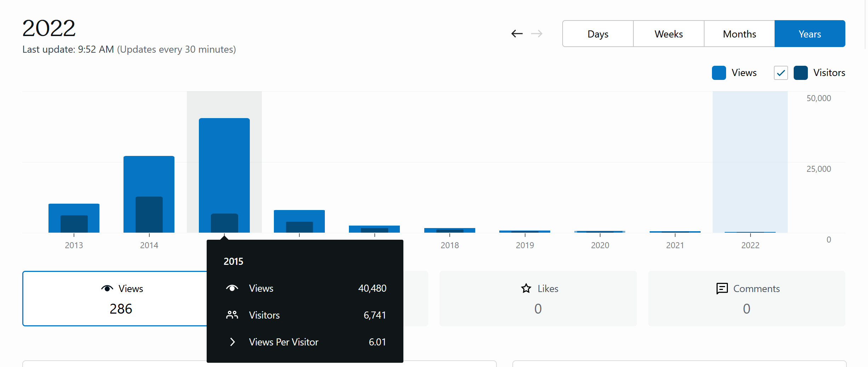Screen dimensions: 868x367
Task: Click the grayed right arrow for next period
Action: click(537, 34)
